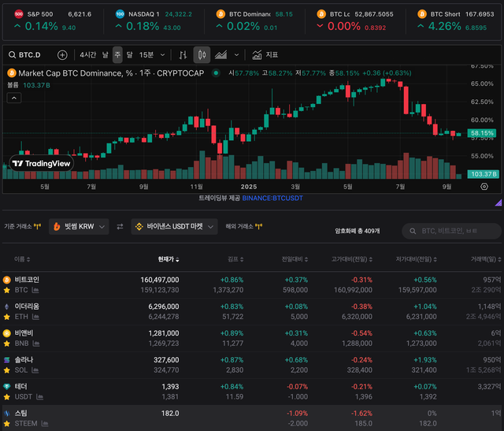Open the USDT mini chart icon
The image size is (504, 431).
40,397
